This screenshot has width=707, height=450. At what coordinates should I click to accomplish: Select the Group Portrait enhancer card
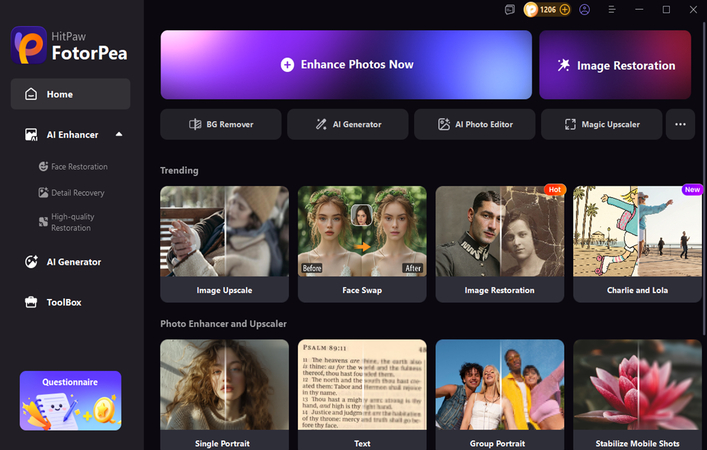[500, 395]
